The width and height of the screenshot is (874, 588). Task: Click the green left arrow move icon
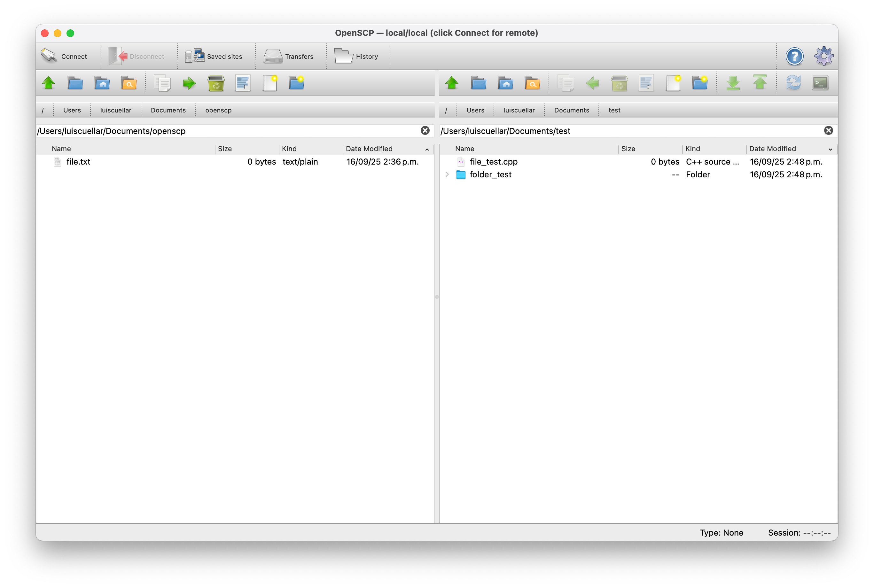pos(593,83)
